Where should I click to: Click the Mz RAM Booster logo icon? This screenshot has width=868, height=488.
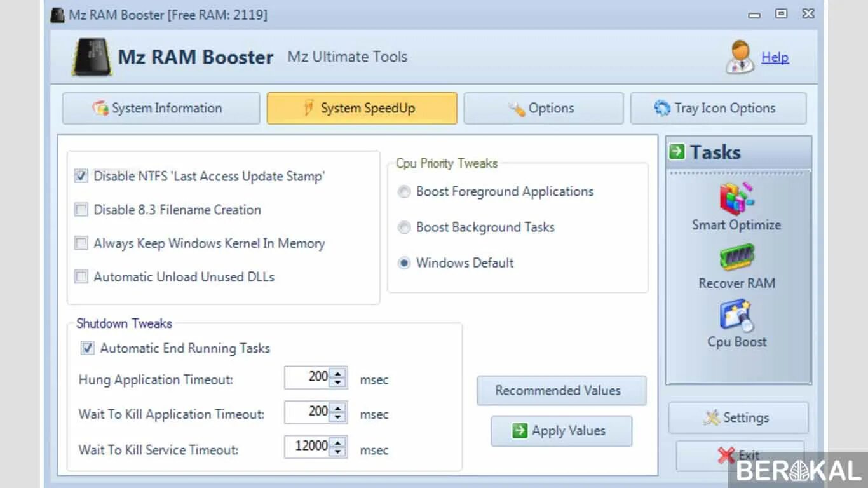(92, 57)
